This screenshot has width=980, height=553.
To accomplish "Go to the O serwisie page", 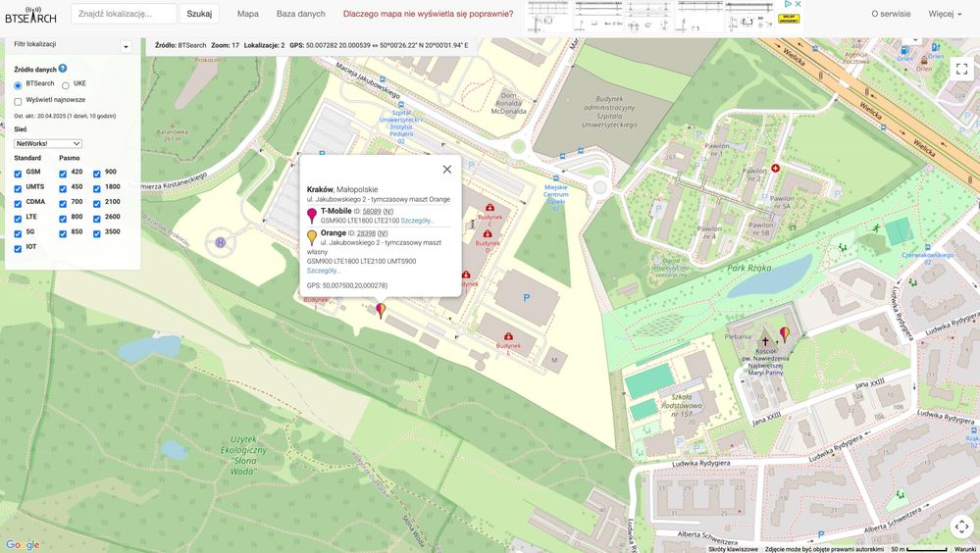I will [891, 14].
